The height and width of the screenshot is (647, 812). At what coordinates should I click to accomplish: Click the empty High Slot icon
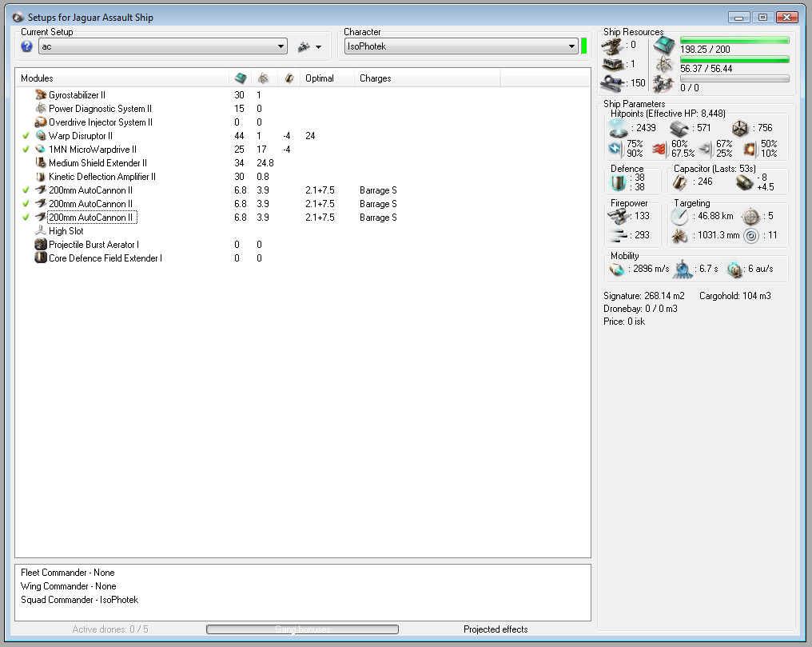(x=41, y=230)
